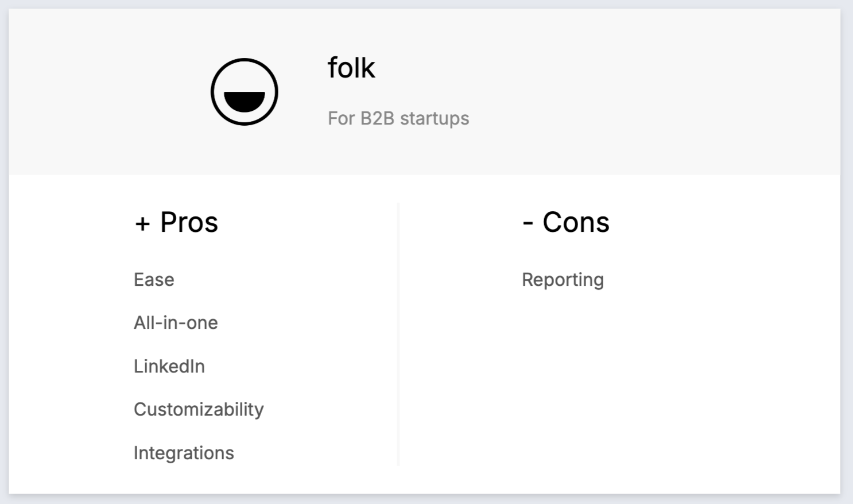The width and height of the screenshot is (853, 504).
Task: Choose the "Customizability" pro item
Action: point(199,409)
